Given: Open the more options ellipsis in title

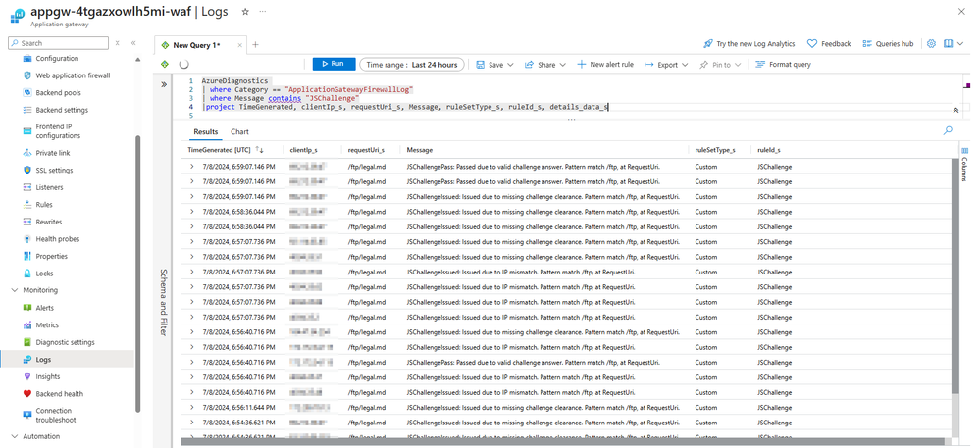Looking at the screenshot, I should (263, 12).
